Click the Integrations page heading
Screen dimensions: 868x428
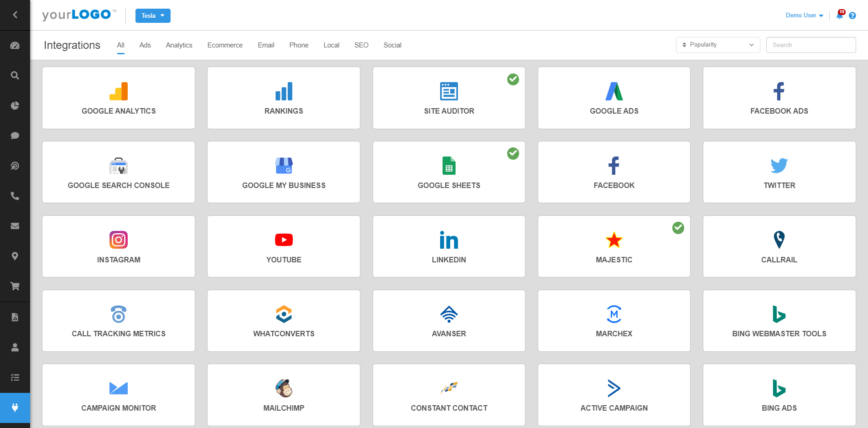tap(72, 45)
